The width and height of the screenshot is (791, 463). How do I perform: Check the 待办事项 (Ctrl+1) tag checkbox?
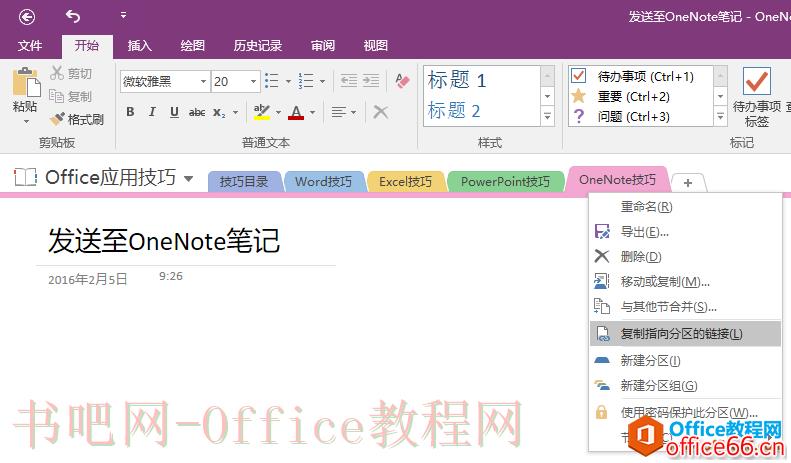pyautogui.click(x=578, y=76)
